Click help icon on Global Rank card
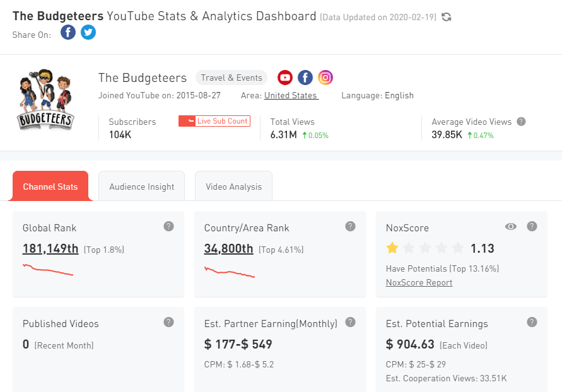The image size is (562, 392). [169, 226]
